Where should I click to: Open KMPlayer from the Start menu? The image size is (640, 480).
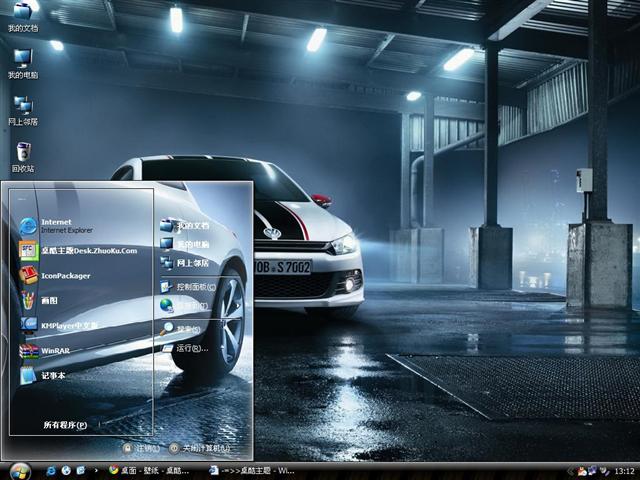click(x=60, y=325)
